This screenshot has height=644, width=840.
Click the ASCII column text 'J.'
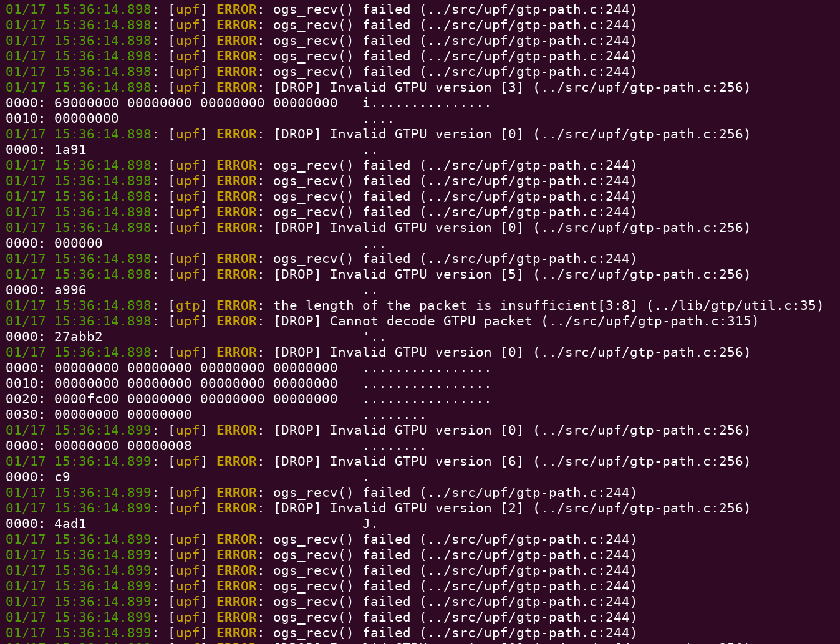click(370, 524)
